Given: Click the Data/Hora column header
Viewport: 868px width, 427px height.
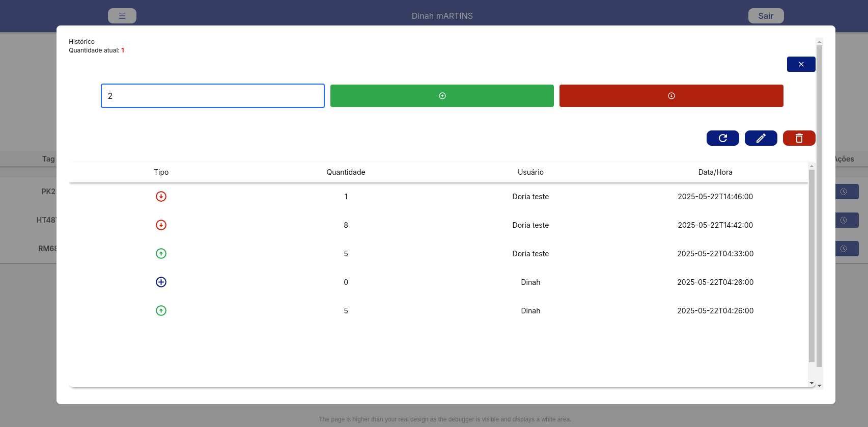Looking at the screenshot, I should coord(715,172).
